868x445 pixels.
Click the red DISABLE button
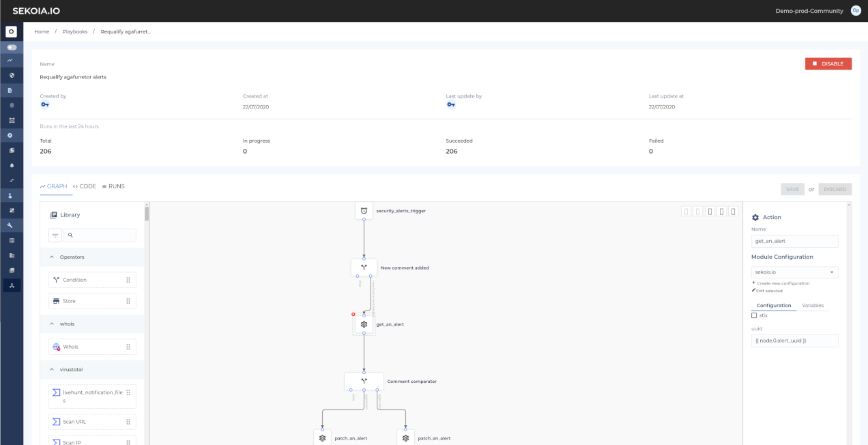[828, 63]
